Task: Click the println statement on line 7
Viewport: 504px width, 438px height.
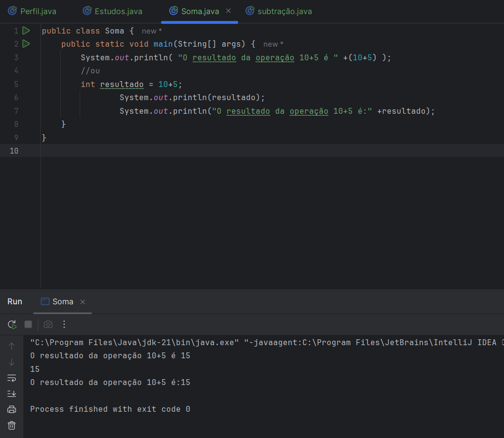Action: click(x=277, y=111)
